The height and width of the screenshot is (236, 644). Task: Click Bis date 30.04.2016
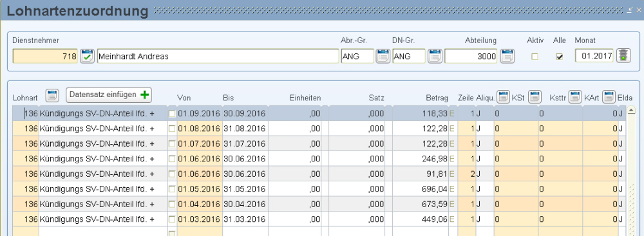click(245, 204)
